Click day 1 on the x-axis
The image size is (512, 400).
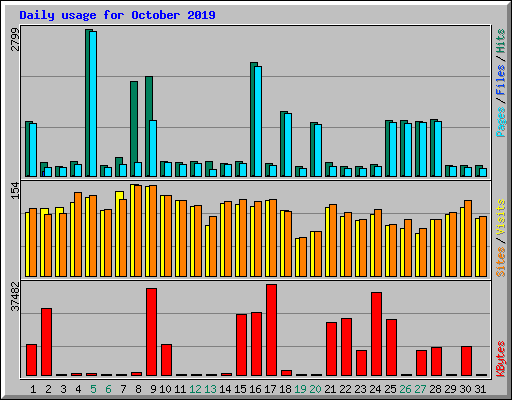click(33, 389)
